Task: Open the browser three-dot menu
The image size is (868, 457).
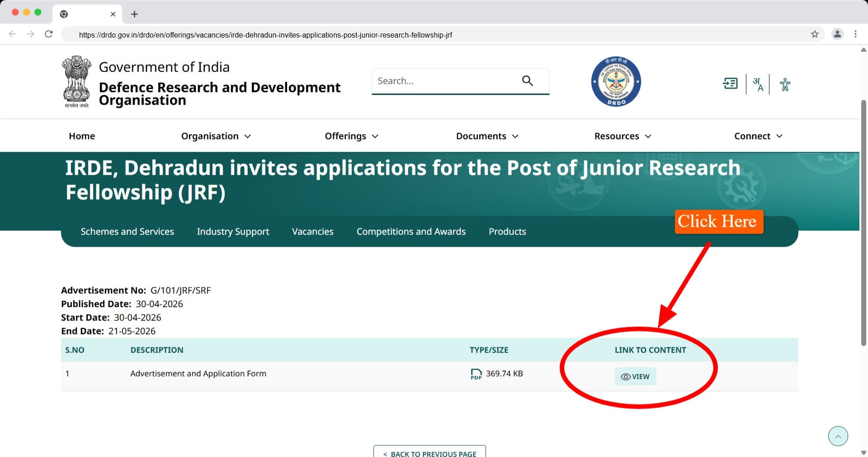Action: click(x=855, y=34)
